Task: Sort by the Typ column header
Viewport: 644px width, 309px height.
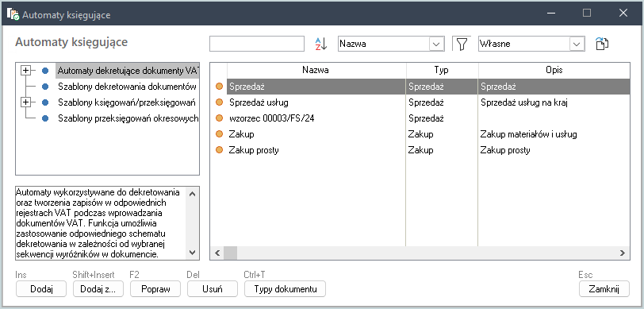Action: pos(442,70)
